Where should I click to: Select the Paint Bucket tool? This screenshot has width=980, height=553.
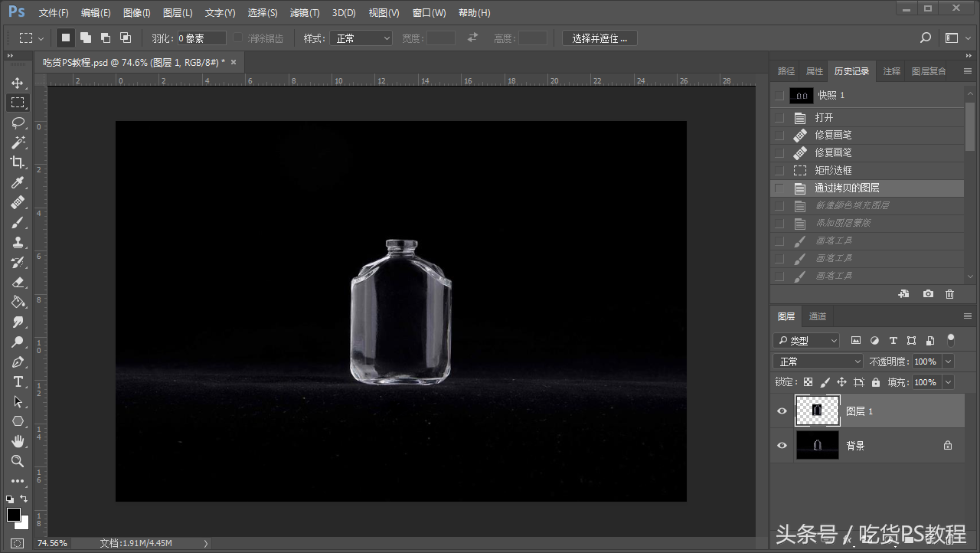(x=18, y=302)
